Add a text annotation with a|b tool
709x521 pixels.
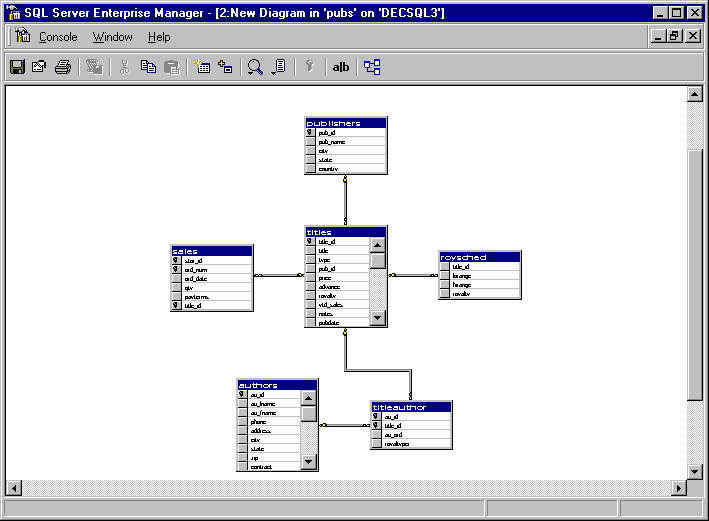341,67
